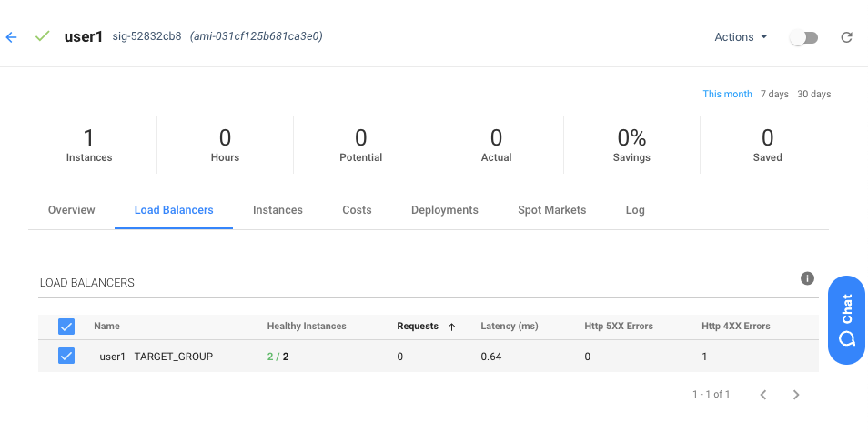Click the Latency (ms) column header
The image size is (868, 433).
point(510,327)
